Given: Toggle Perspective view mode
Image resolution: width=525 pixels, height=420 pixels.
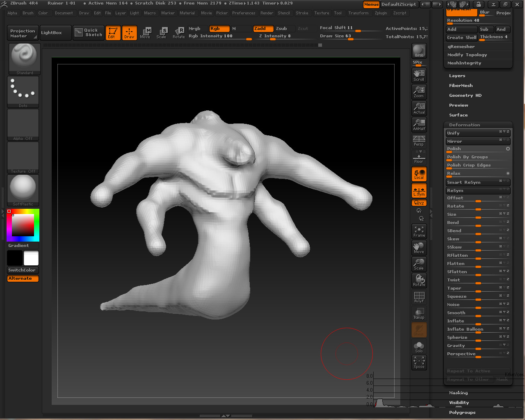Looking at the screenshot, I should click(419, 141).
